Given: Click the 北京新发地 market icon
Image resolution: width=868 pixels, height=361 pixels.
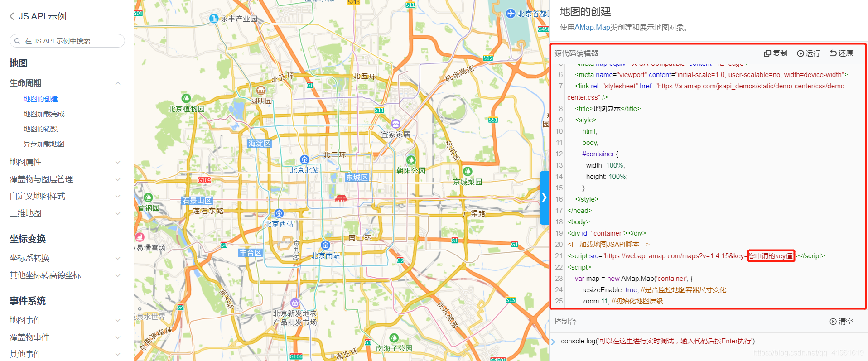Looking at the screenshot, I should [295, 303].
